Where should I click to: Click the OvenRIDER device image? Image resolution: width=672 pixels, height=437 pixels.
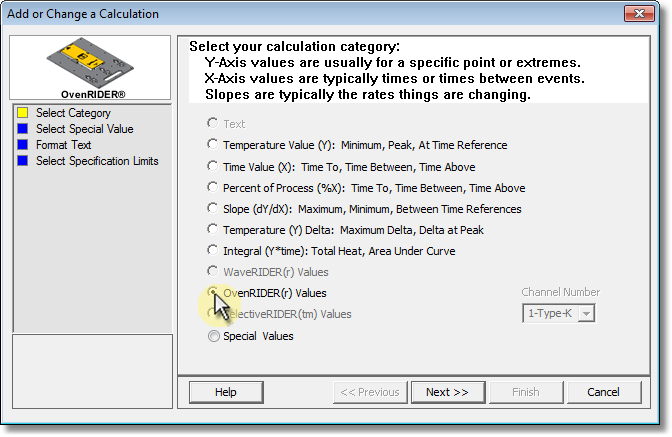click(90, 63)
